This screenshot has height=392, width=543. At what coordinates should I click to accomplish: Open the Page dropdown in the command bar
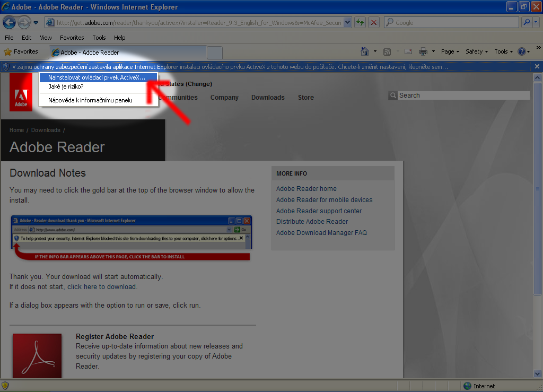click(x=450, y=51)
